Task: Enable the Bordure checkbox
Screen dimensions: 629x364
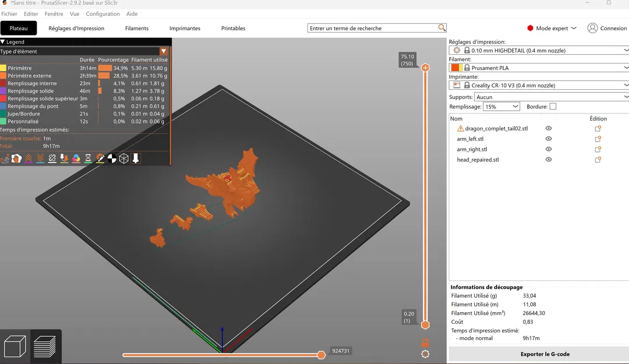Action: pyautogui.click(x=553, y=107)
